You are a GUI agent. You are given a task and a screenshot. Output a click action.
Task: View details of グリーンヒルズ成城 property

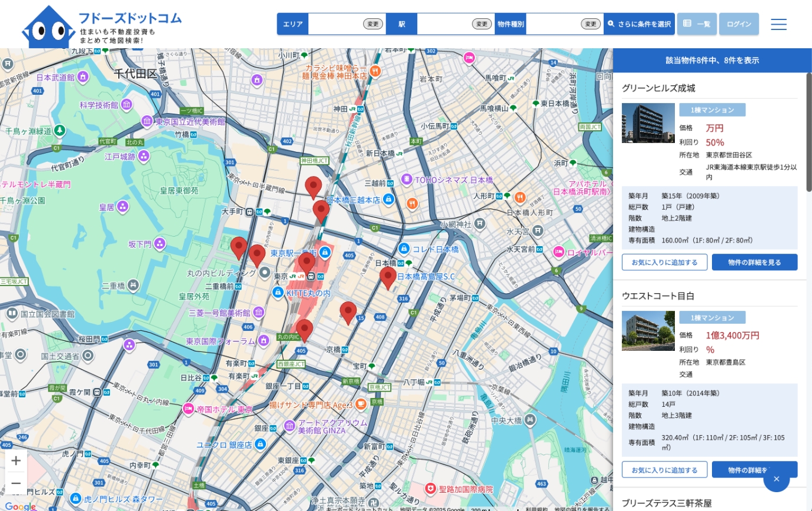click(754, 262)
